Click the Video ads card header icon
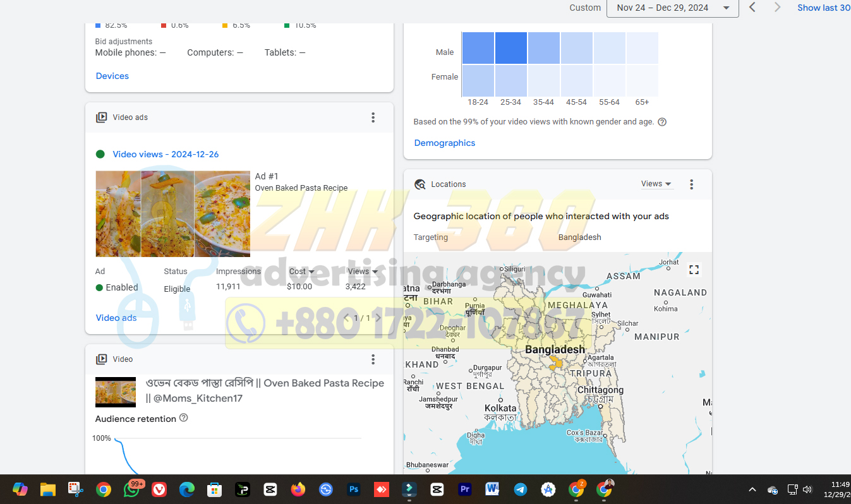 click(101, 117)
